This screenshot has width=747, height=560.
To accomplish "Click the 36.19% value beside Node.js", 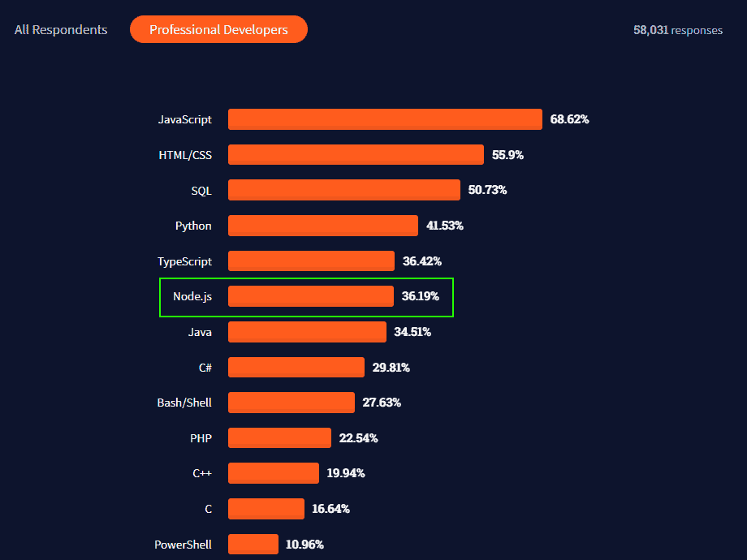I will coord(421,296).
